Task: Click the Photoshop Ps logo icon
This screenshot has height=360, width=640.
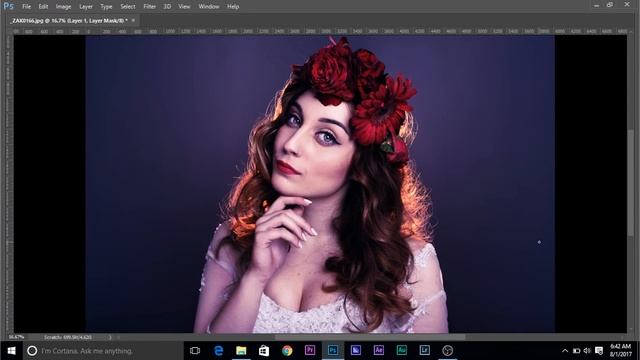Action: (x=8, y=6)
